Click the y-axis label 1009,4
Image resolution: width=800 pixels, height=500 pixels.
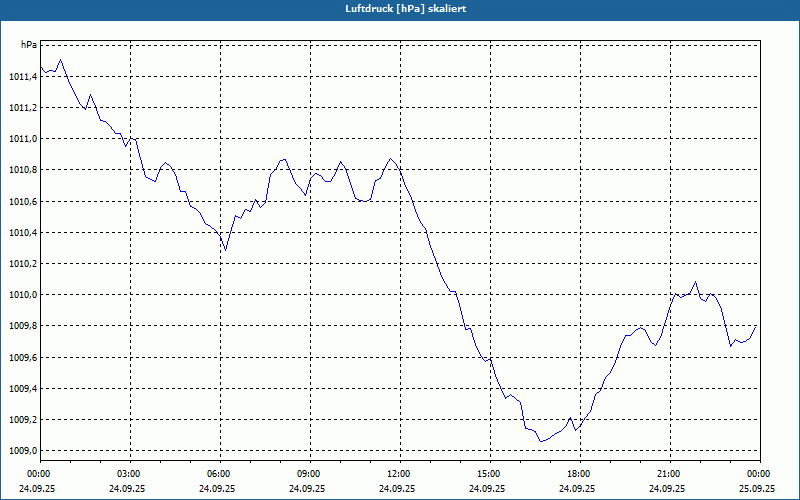pos(23,389)
